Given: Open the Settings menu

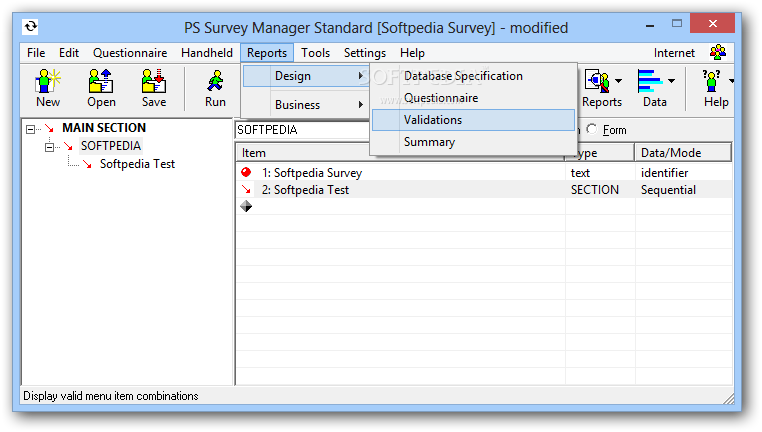Looking at the screenshot, I should [x=364, y=52].
